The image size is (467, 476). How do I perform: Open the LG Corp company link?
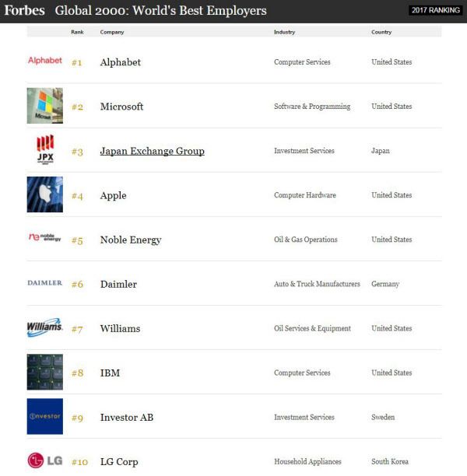(119, 462)
